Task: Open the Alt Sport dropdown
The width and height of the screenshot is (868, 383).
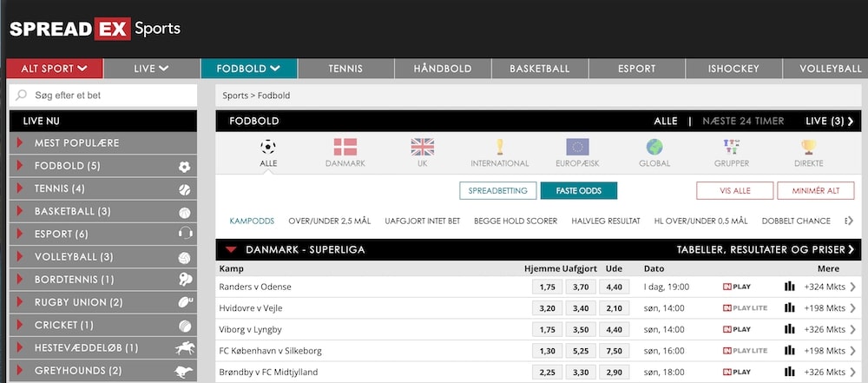Action: (54, 69)
